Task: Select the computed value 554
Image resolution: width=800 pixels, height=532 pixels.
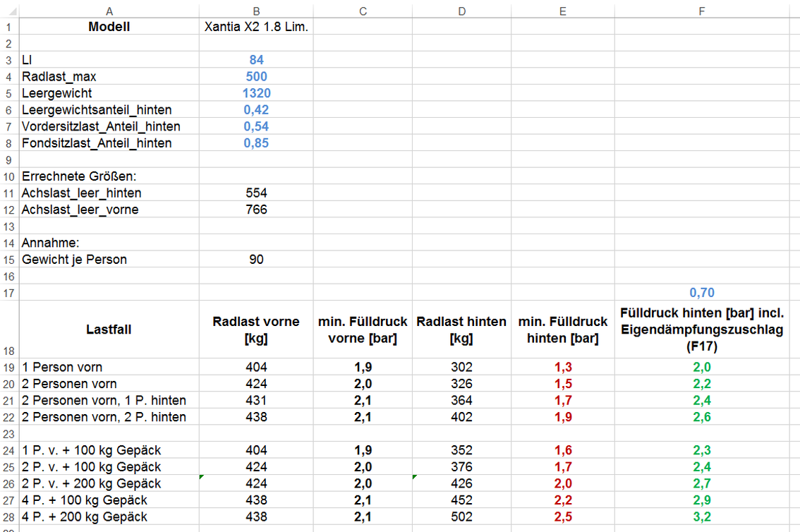Action: (x=256, y=193)
